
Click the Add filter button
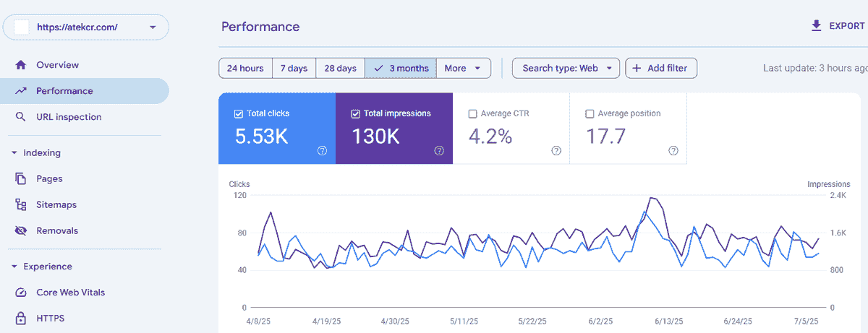point(661,69)
